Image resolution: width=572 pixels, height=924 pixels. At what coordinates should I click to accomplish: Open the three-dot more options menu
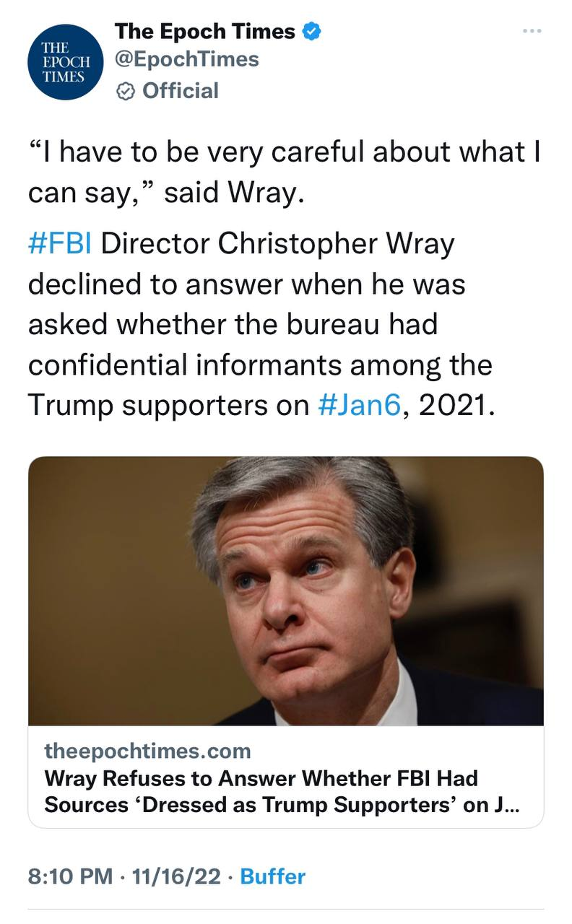tap(532, 31)
